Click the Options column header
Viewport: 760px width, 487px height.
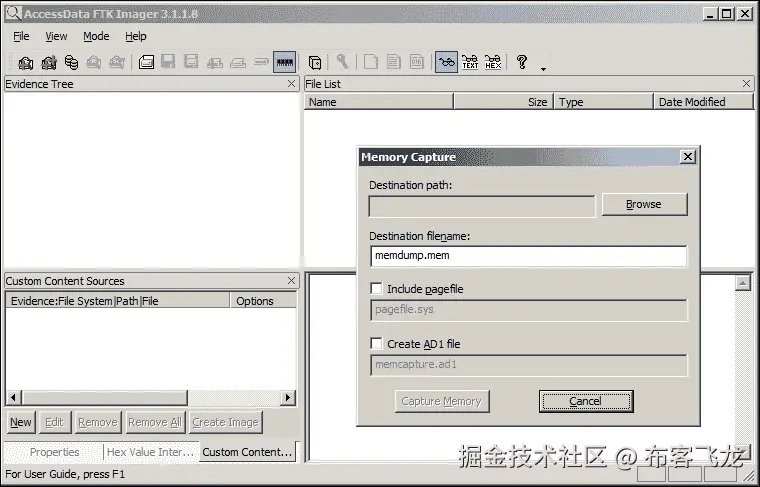click(263, 301)
